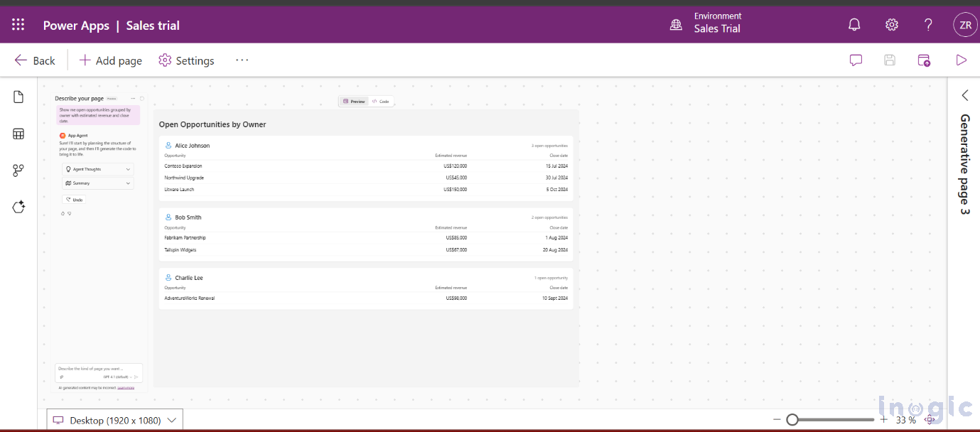Open the AI sparkle icon in the sidebar
Image resolution: width=980 pixels, height=432 pixels.
[18, 206]
